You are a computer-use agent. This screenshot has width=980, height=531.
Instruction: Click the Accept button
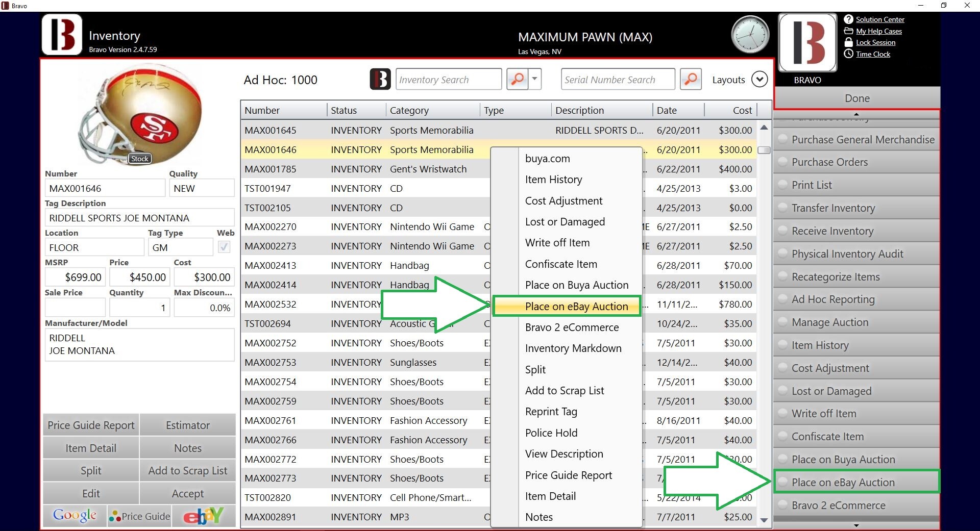187,493
